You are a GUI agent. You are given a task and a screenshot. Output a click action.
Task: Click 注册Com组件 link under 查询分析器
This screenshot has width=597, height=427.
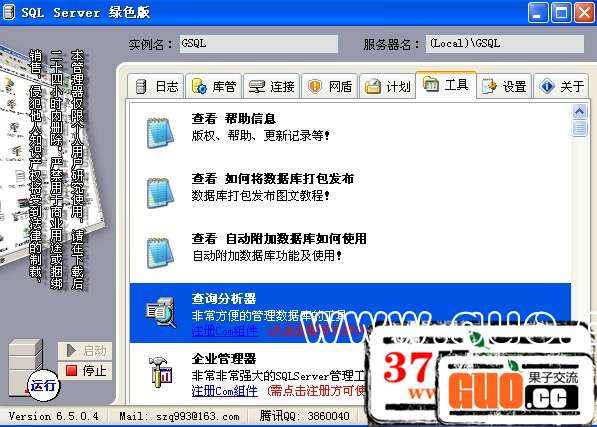coord(225,330)
